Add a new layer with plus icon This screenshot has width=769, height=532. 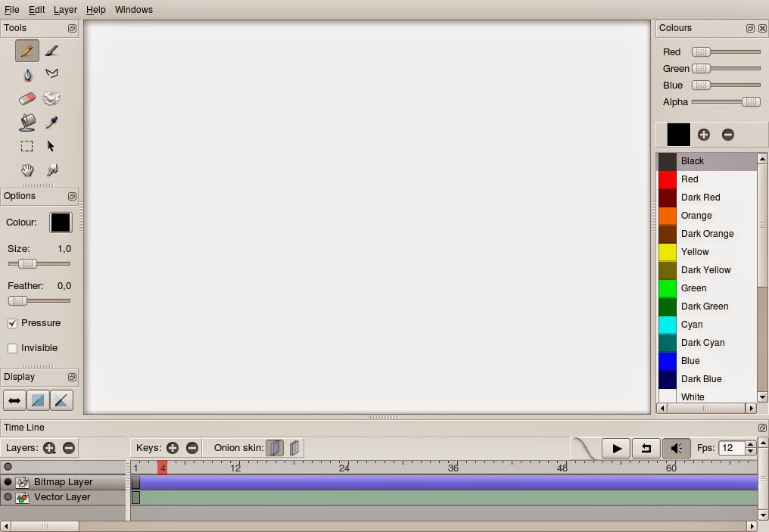click(49, 448)
